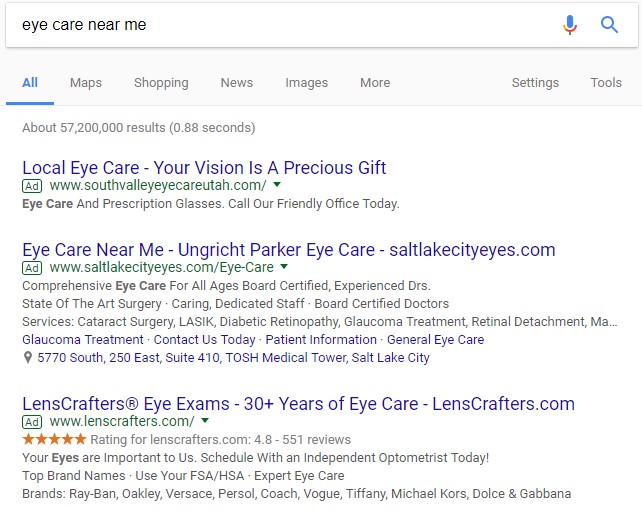The height and width of the screenshot is (511, 642).
Task: Click the map pin icon beside address
Action: point(27,357)
